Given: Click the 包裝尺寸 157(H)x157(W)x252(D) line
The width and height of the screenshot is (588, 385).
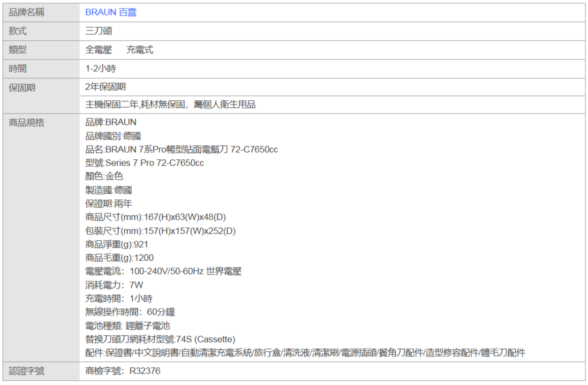Looking at the screenshot, I should point(160,231).
